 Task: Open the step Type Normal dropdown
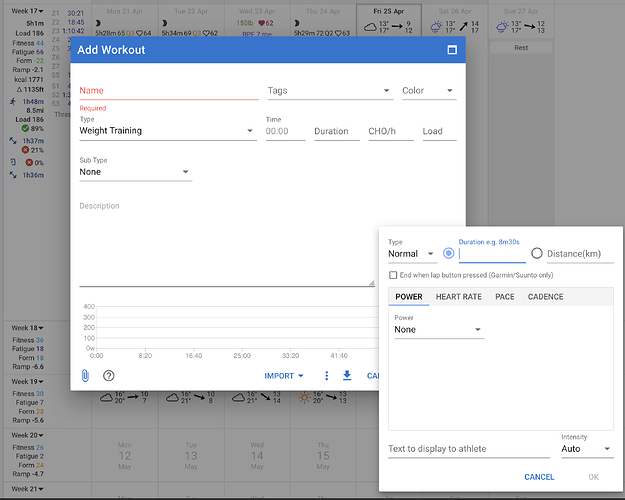(x=412, y=254)
